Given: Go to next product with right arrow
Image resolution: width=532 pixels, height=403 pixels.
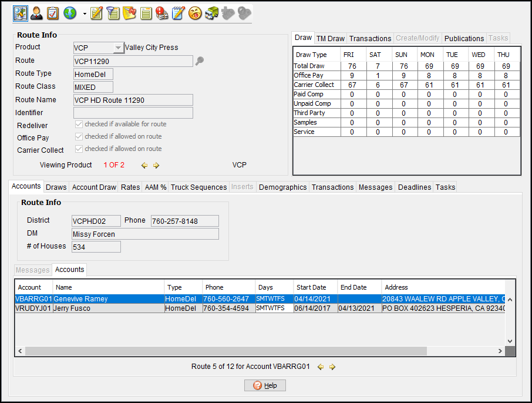Looking at the screenshot, I should [x=156, y=166].
